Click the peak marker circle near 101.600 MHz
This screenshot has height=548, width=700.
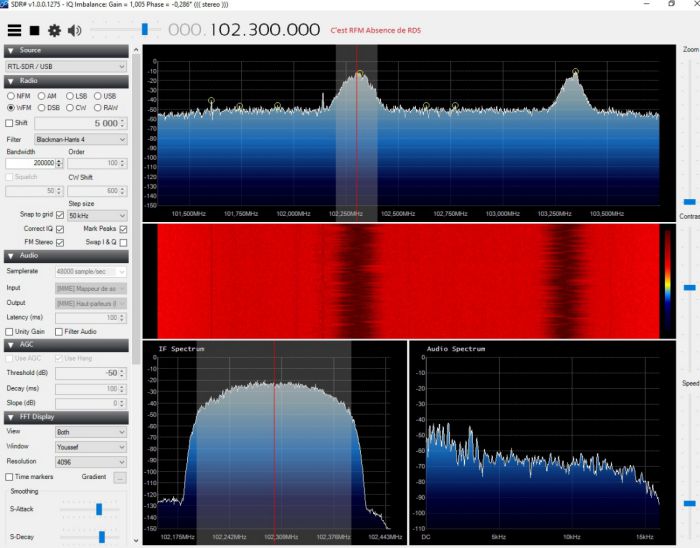tap(211, 101)
